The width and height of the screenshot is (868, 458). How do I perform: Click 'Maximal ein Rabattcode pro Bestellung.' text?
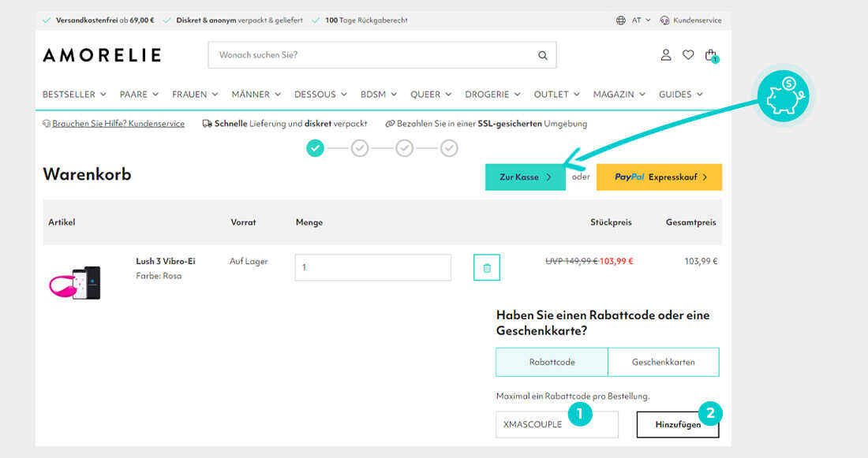(x=573, y=396)
